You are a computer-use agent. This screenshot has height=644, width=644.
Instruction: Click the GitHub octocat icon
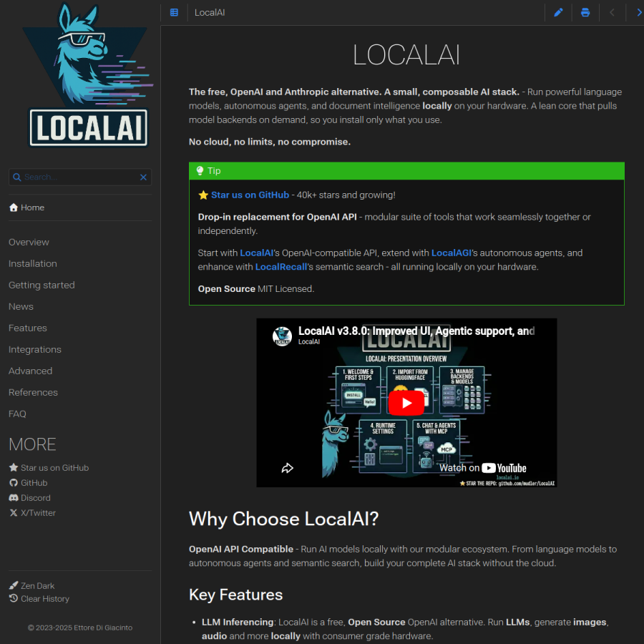(x=14, y=482)
